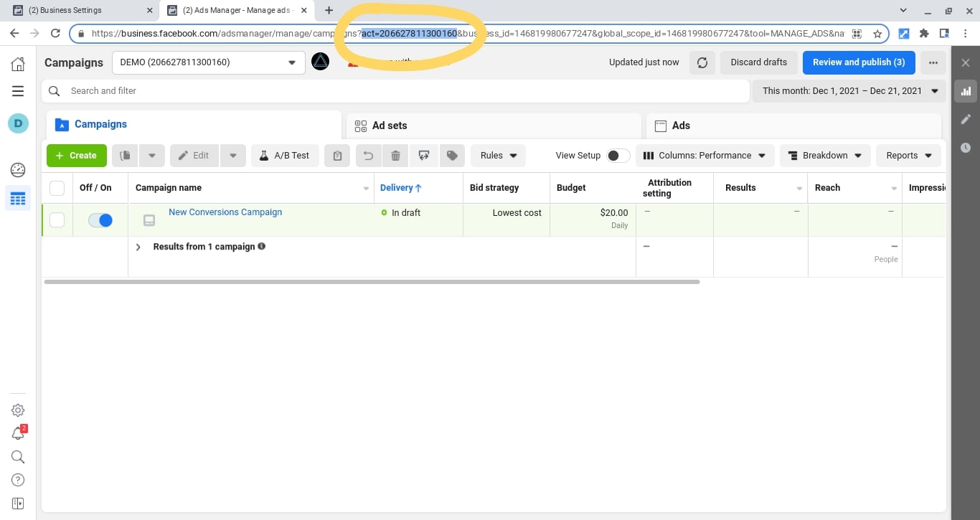Open the DEMO ad account dropdown

click(209, 62)
